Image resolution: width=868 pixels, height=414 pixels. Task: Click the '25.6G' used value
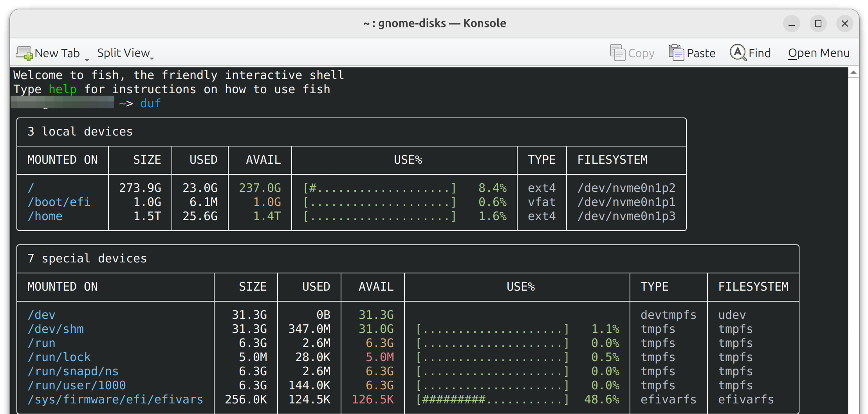point(200,216)
